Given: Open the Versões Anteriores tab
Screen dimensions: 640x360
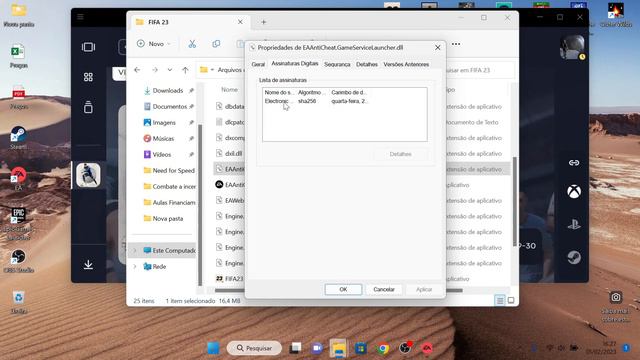Looking at the screenshot, I should [x=406, y=64].
